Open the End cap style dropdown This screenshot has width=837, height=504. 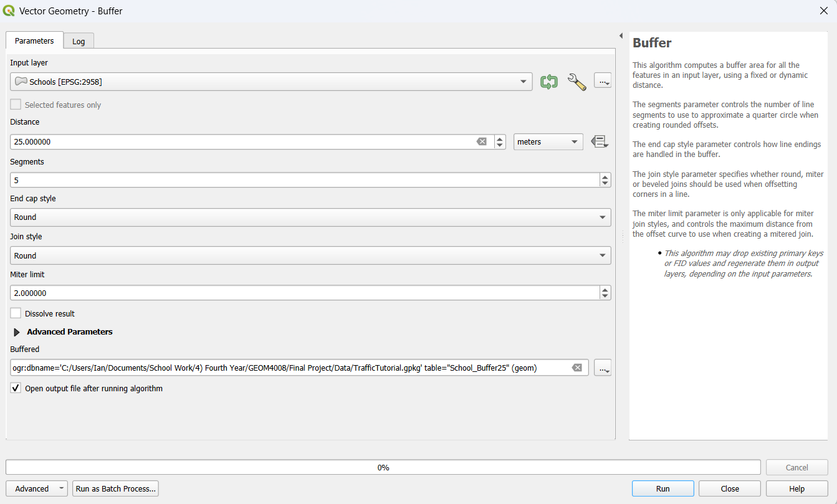pyautogui.click(x=310, y=217)
